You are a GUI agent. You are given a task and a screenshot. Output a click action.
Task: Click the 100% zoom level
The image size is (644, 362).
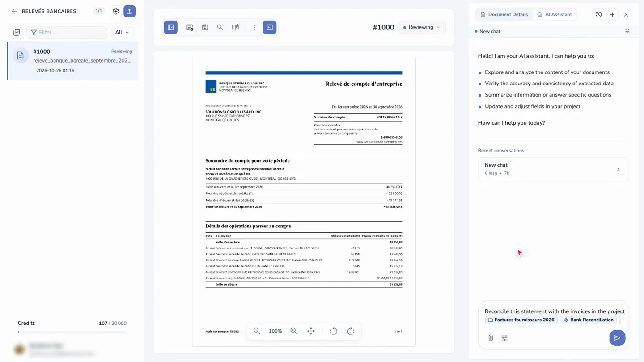tap(275, 331)
